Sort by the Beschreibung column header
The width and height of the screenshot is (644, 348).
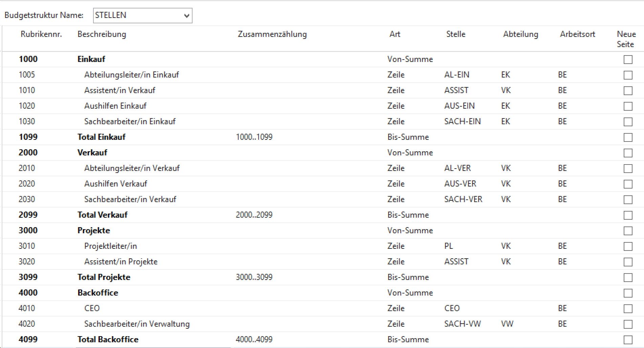pyautogui.click(x=102, y=34)
